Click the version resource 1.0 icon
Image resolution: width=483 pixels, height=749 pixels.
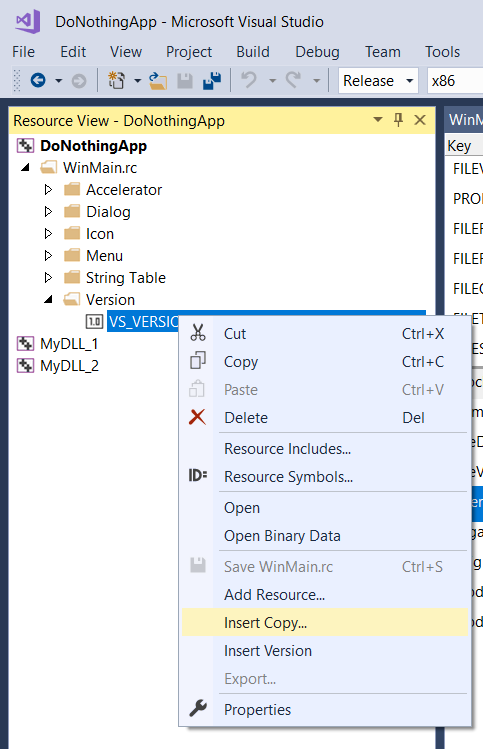pyautogui.click(x=94, y=321)
